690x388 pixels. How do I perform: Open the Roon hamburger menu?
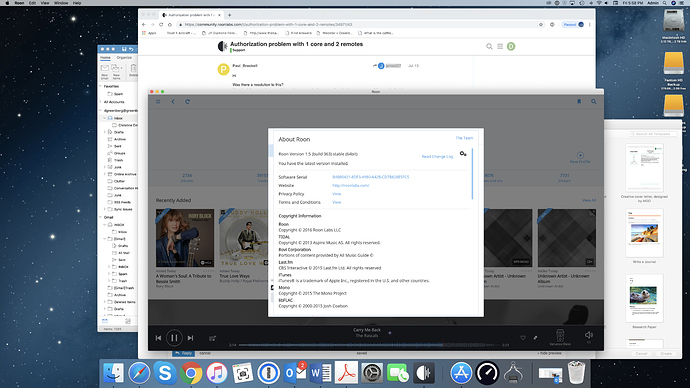(158, 102)
